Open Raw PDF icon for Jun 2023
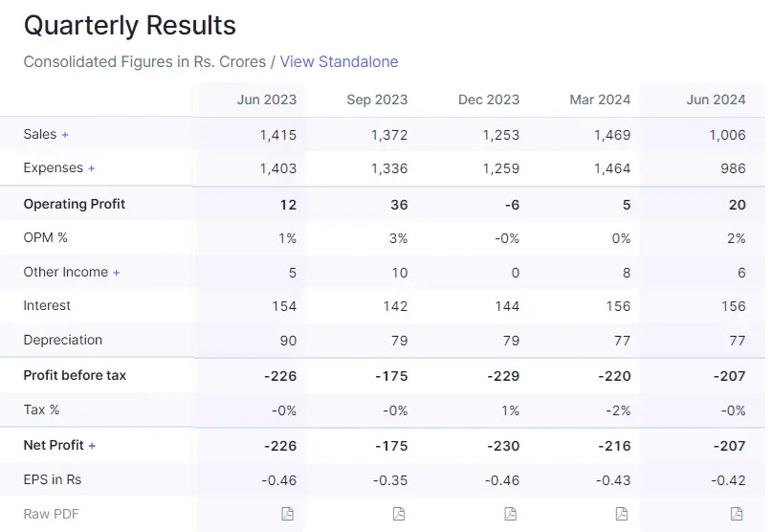 tap(287, 514)
